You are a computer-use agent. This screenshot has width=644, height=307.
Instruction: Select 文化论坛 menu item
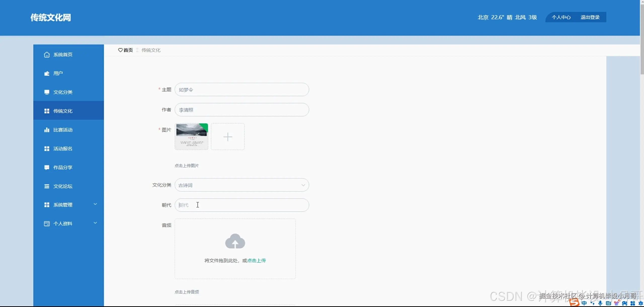pyautogui.click(x=68, y=186)
